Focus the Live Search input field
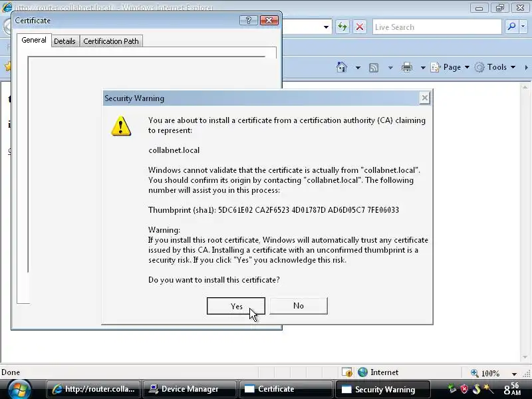 point(437,27)
